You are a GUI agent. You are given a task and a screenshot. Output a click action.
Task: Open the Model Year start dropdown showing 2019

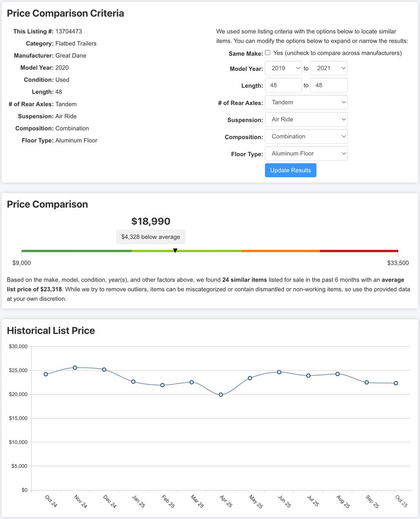pos(283,68)
